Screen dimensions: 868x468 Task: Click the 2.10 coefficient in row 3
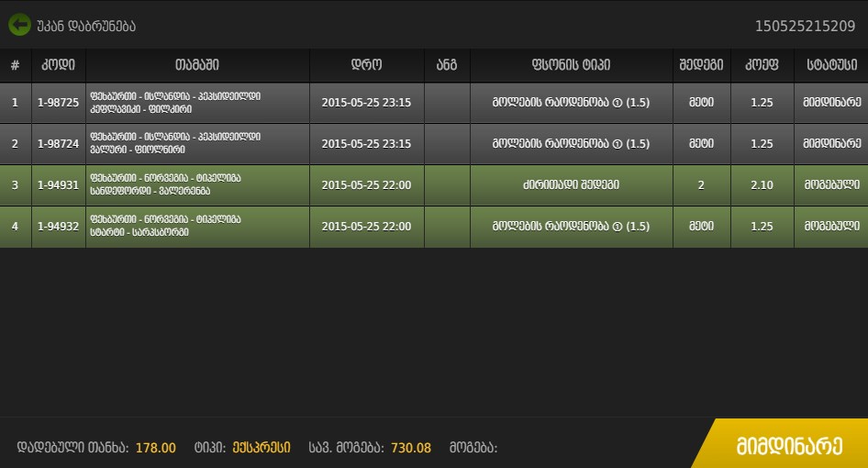(x=762, y=185)
